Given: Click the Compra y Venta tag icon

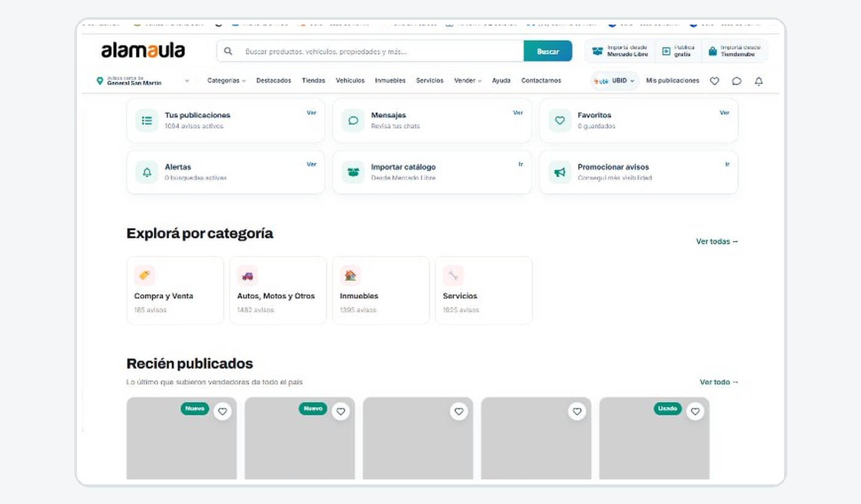Looking at the screenshot, I should [x=145, y=275].
